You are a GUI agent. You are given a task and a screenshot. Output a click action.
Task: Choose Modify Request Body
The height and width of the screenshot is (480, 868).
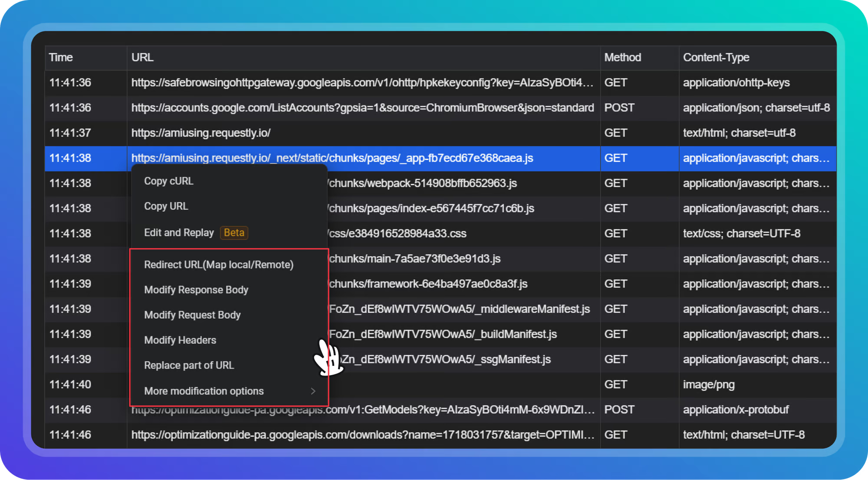[x=192, y=315]
